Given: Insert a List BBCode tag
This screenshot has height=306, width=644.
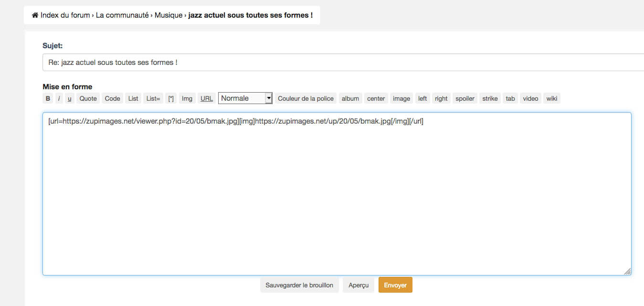Looking at the screenshot, I should pyautogui.click(x=133, y=98).
